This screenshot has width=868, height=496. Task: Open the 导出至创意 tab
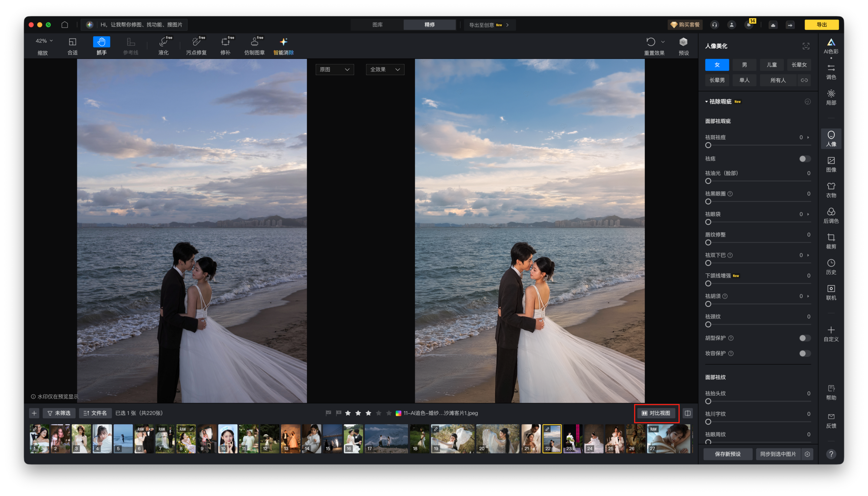(x=489, y=25)
